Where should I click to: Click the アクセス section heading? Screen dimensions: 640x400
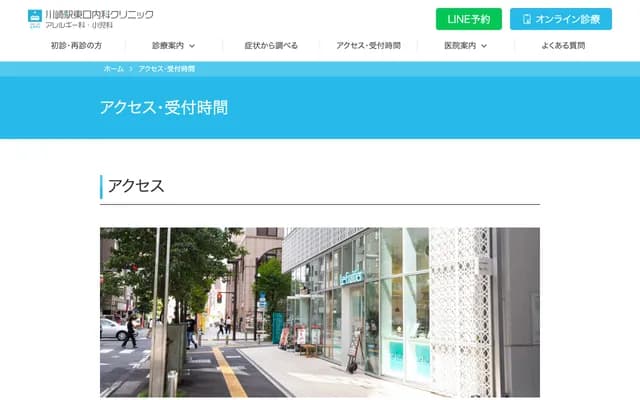(136, 186)
